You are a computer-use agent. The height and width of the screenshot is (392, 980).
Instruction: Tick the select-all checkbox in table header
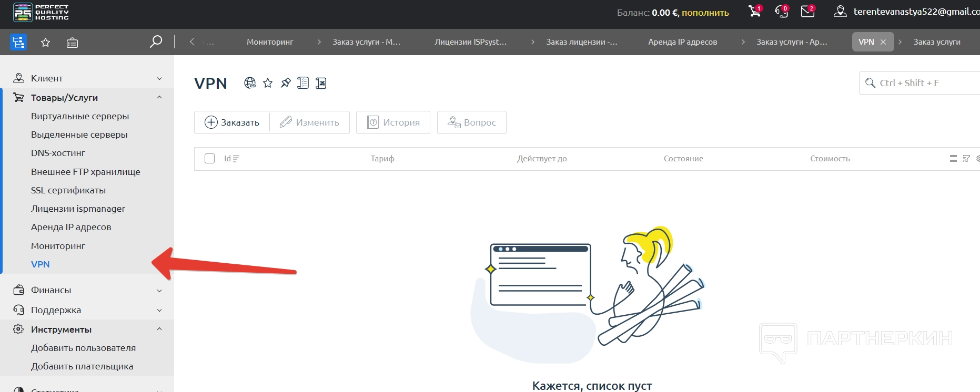click(209, 159)
